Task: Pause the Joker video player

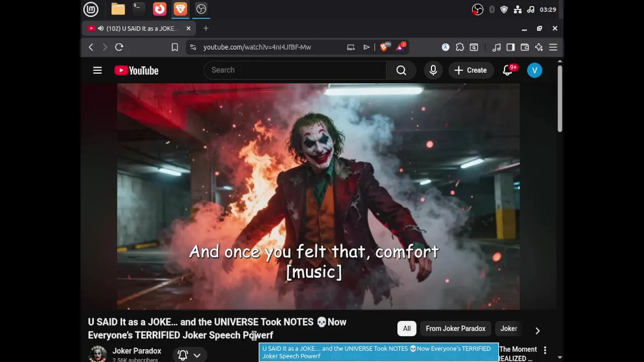Action: (318, 197)
